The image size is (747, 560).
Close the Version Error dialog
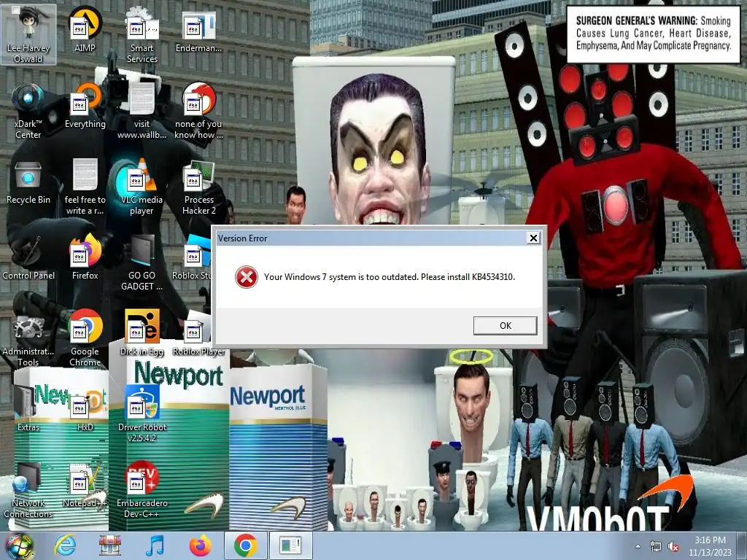tap(533, 238)
